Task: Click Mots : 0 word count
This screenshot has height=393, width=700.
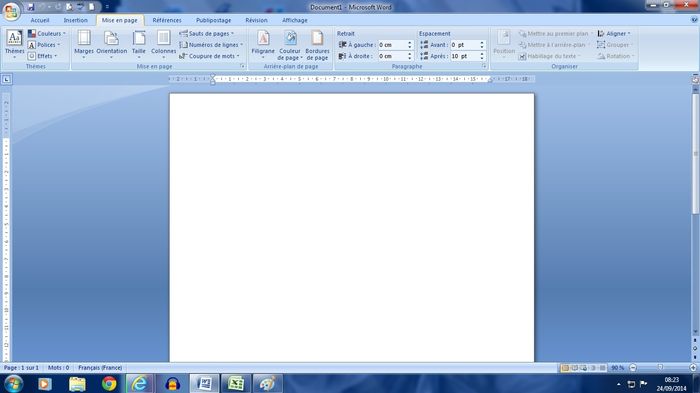Action: coord(58,368)
